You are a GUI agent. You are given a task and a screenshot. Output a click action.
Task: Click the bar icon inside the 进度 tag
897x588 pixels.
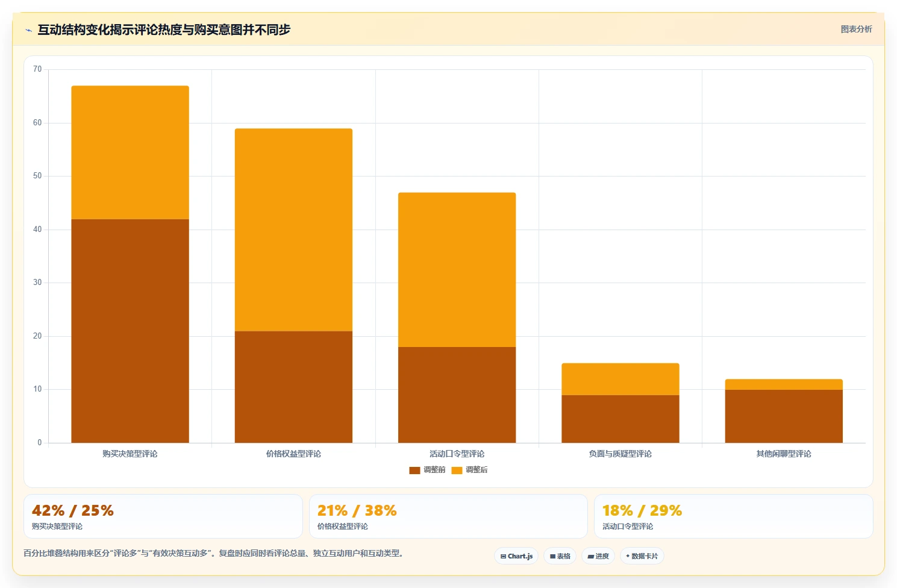591,557
